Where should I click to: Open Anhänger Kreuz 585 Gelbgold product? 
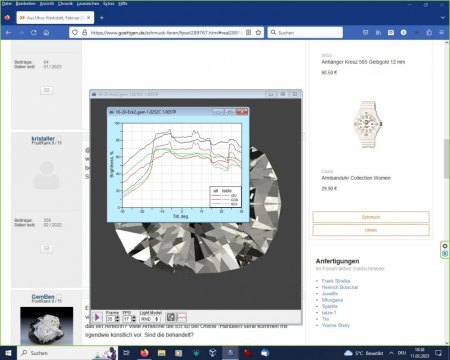pyautogui.click(x=363, y=62)
